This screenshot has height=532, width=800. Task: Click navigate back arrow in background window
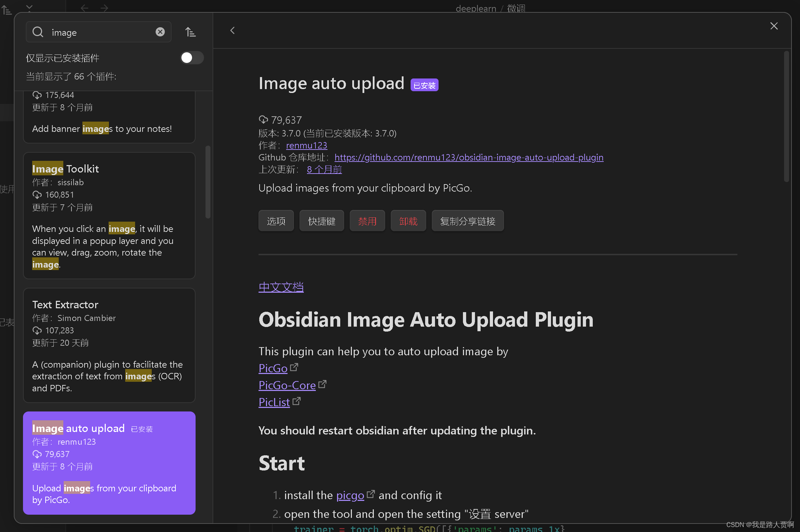pyautogui.click(x=85, y=8)
